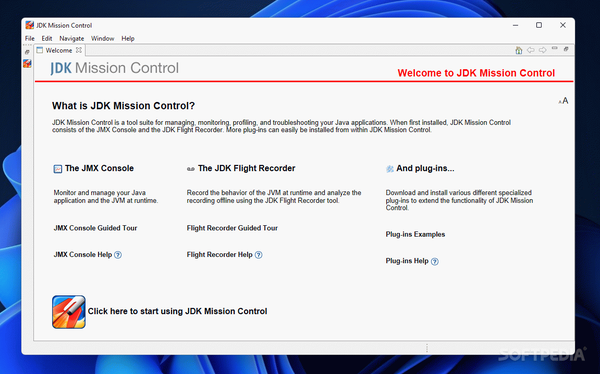Screen dimensions: 600x374
Task: Click the 'Welcome to JDK Mission Control' red title
Action: (476, 73)
